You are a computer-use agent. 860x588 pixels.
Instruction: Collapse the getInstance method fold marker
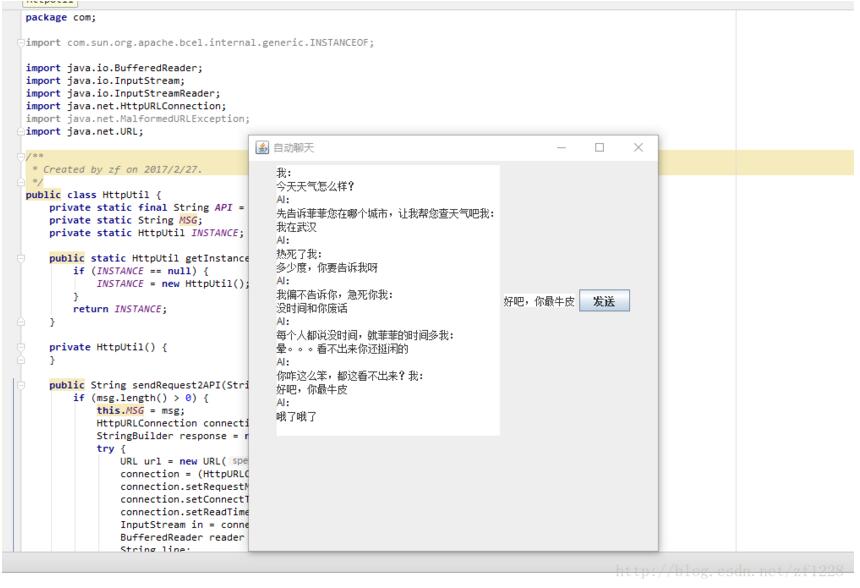tap(21, 258)
